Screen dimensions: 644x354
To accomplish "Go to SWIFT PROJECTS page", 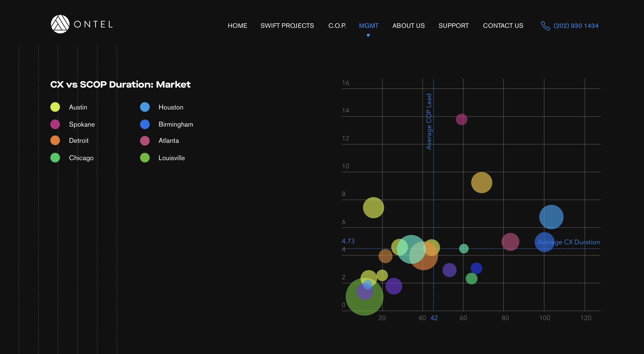I will (287, 26).
